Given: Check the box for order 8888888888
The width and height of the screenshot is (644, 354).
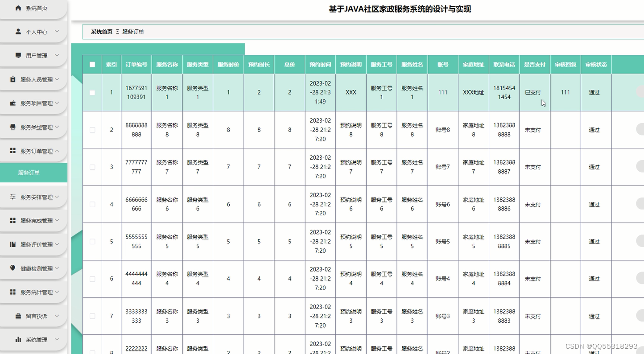Looking at the screenshot, I should (x=92, y=130).
